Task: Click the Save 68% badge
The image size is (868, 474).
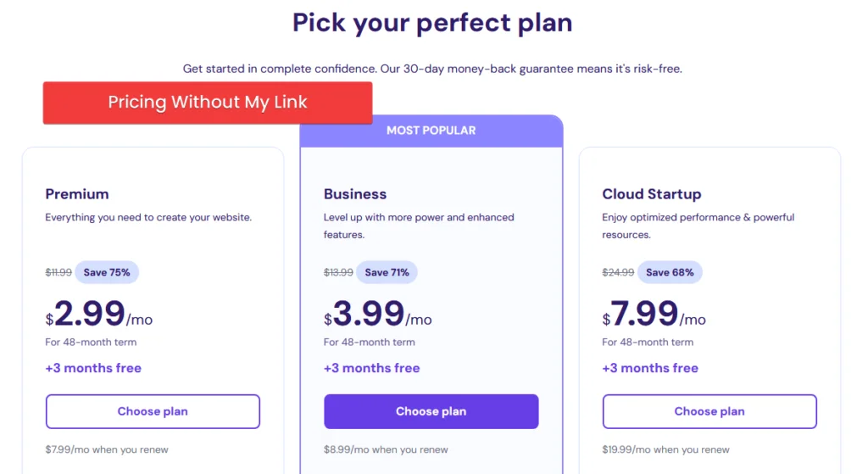Action: click(670, 272)
